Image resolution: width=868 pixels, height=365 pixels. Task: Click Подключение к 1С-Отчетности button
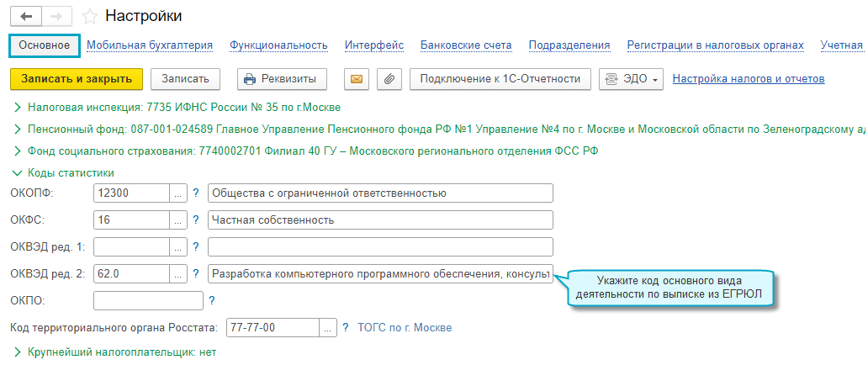[500, 79]
